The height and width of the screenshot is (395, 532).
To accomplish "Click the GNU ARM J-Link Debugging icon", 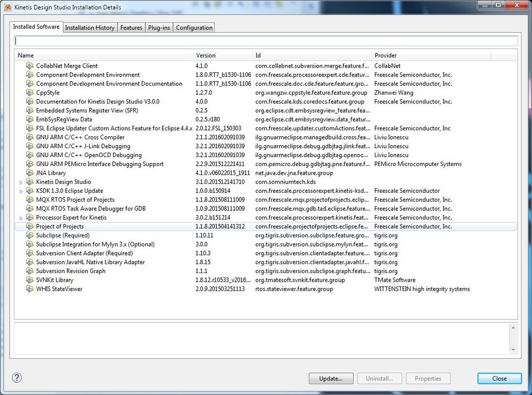I will [30, 146].
